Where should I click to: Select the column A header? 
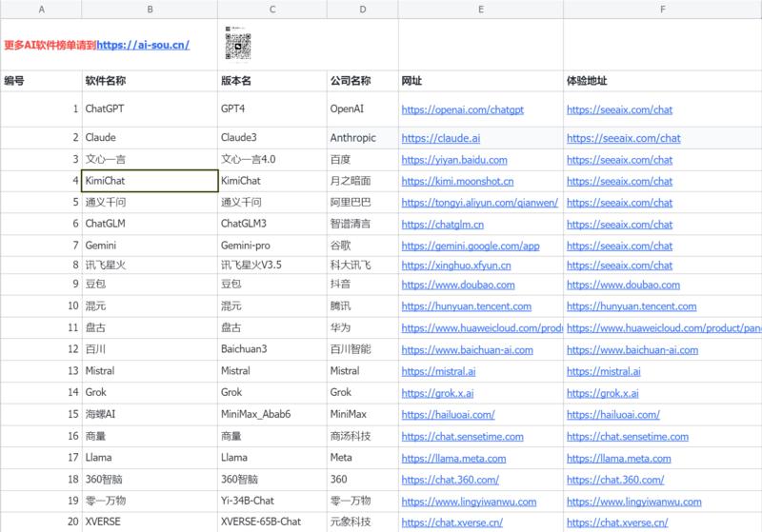(x=39, y=9)
